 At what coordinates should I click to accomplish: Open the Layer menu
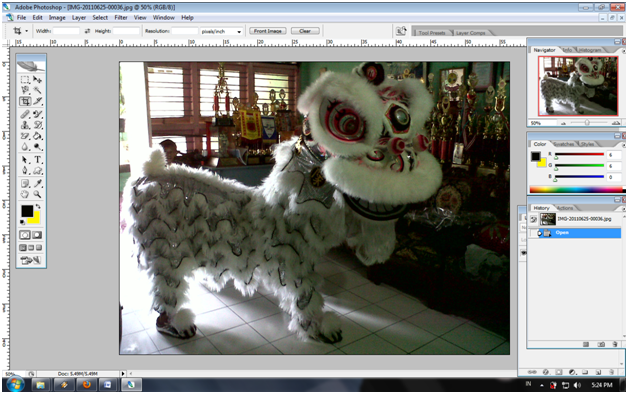point(79,18)
